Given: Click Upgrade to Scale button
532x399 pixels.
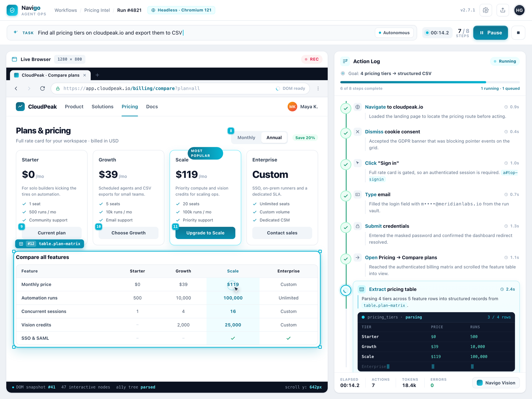Looking at the screenshot, I should 205,233.
